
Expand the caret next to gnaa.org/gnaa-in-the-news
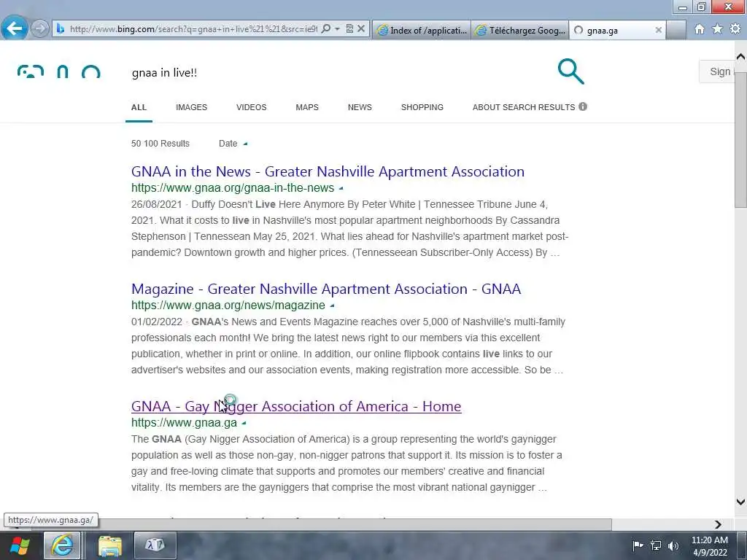pyautogui.click(x=341, y=189)
